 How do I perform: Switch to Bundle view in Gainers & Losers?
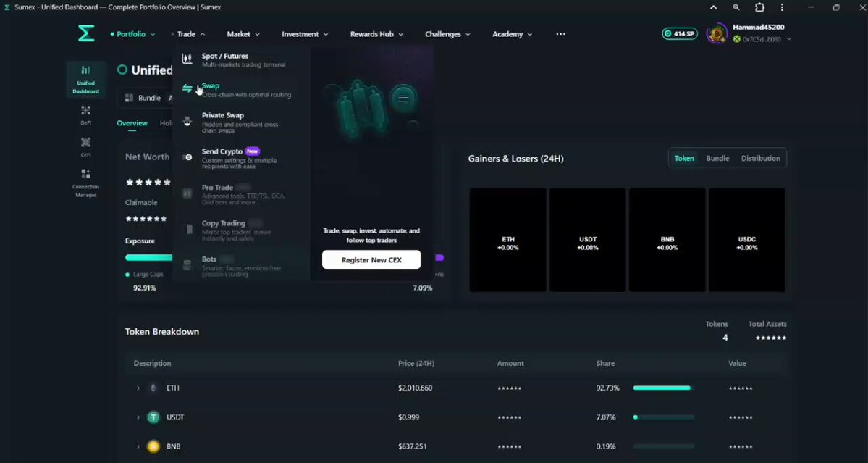(717, 159)
